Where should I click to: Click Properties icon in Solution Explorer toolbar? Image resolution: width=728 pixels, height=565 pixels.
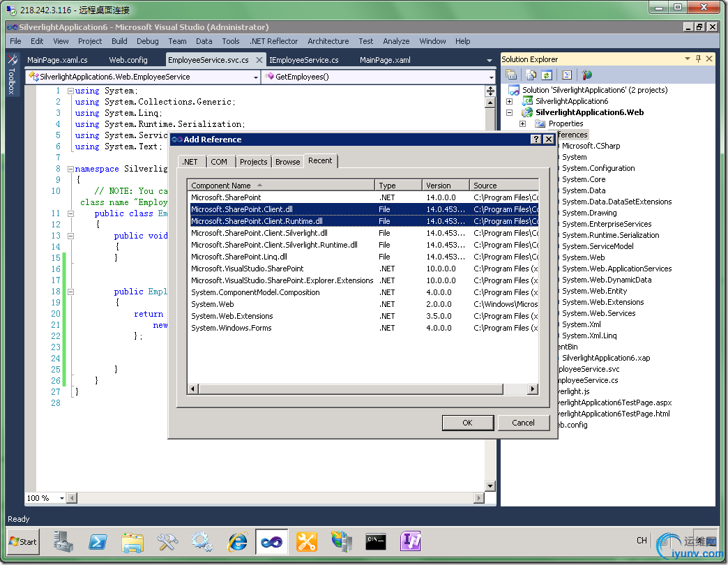[511, 75]
